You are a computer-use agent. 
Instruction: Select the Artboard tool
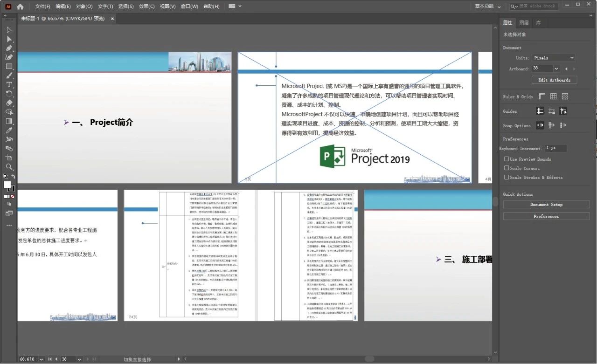9,158
